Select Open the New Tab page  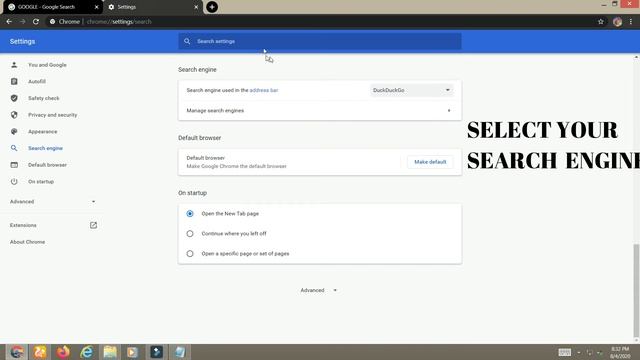tap(190, 213)
